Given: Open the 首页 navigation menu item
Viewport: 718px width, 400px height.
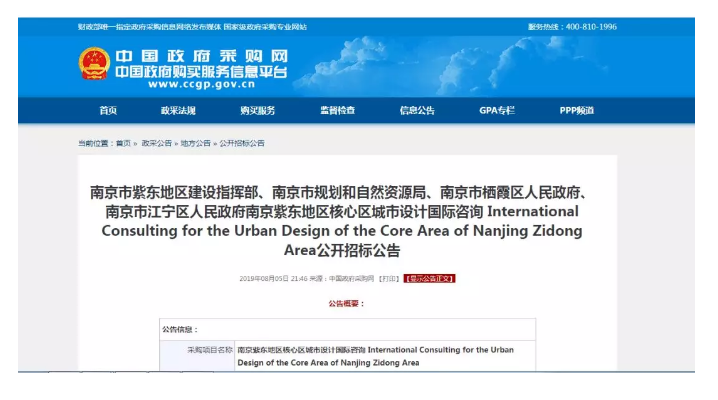Looking at the screenshot, I should point(108,110).
